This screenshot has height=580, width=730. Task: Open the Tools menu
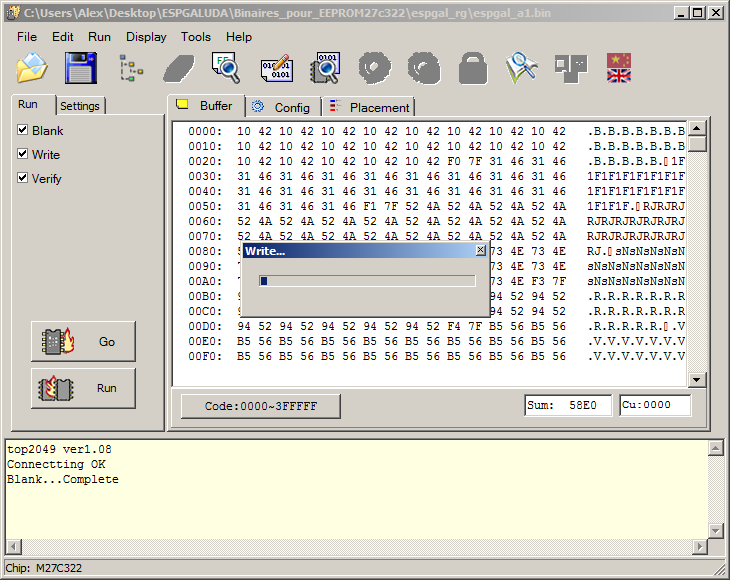(x=195, y=36)
